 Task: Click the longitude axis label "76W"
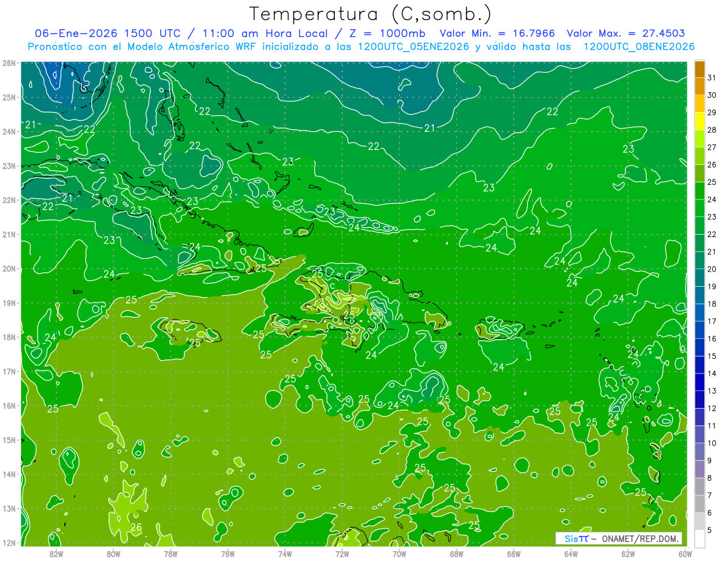click(227, 554)
